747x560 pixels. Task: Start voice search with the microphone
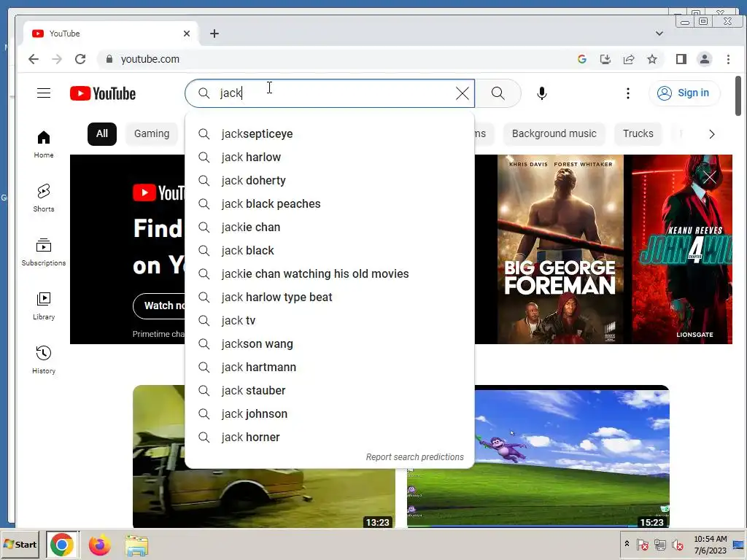(x=542, y=93)
